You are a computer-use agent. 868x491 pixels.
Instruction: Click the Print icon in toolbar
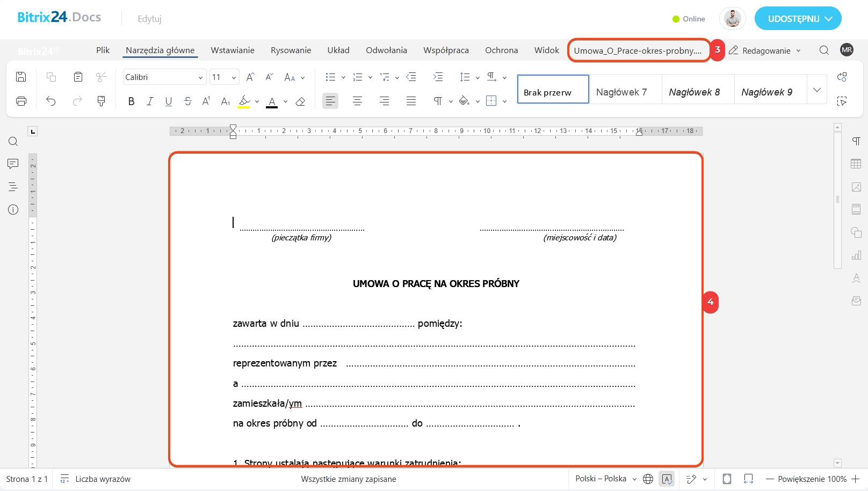[21, 101]
